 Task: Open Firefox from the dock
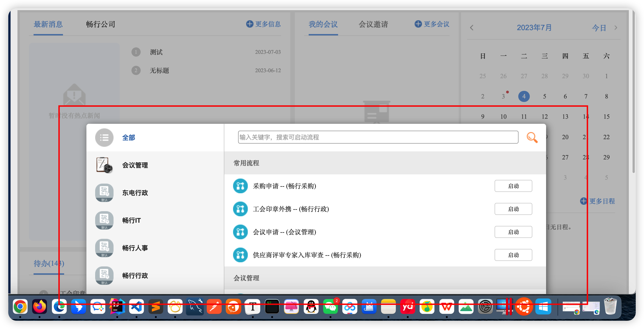[x=40, y=306]
